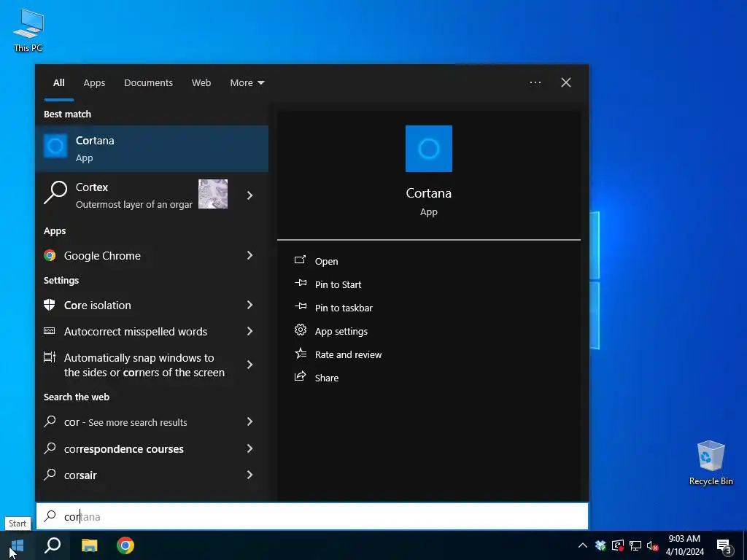Click in the search text box
Viewport: 747px width, 560px height.
[x=312, y=516]
